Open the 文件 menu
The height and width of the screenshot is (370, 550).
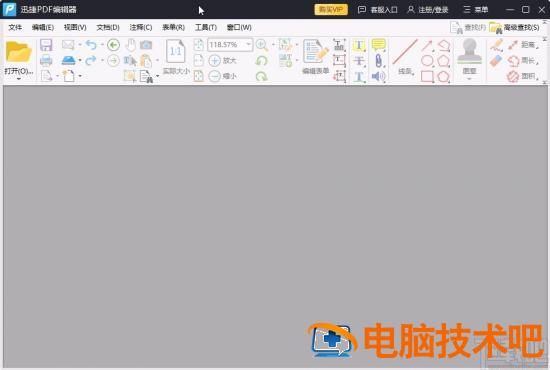(15, 27)
